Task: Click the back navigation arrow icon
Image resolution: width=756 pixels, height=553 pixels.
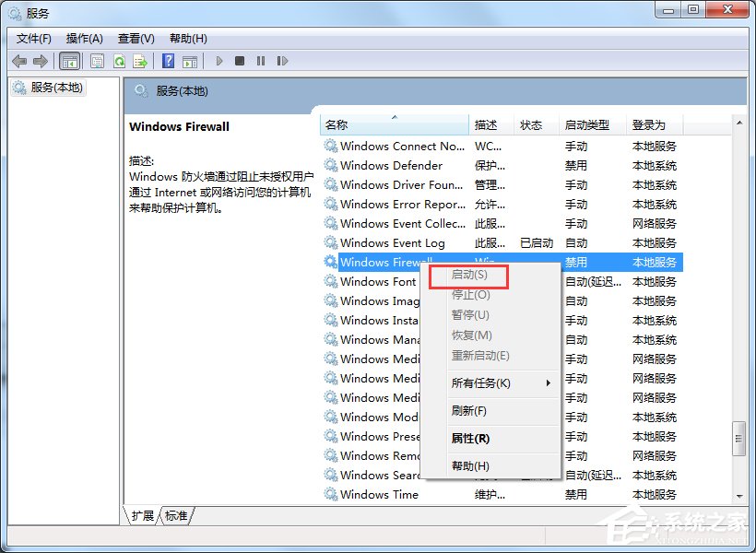Action: click(20, 61)
